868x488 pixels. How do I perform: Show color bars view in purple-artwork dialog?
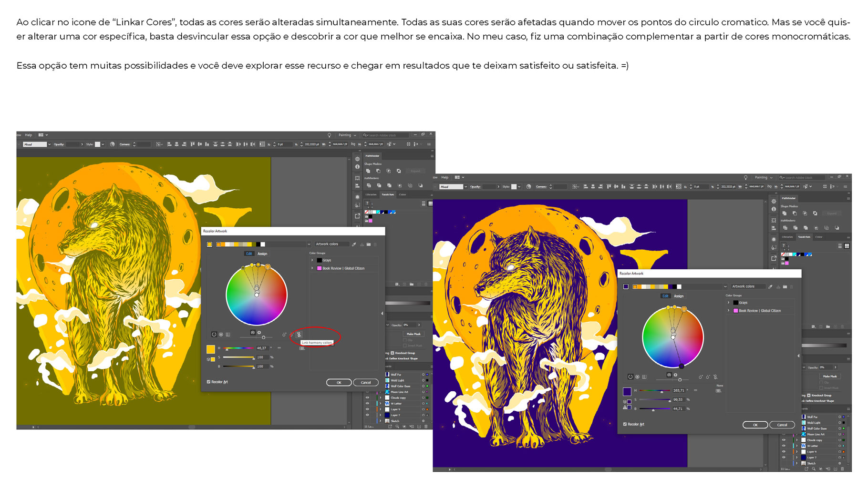pos(644,376)
